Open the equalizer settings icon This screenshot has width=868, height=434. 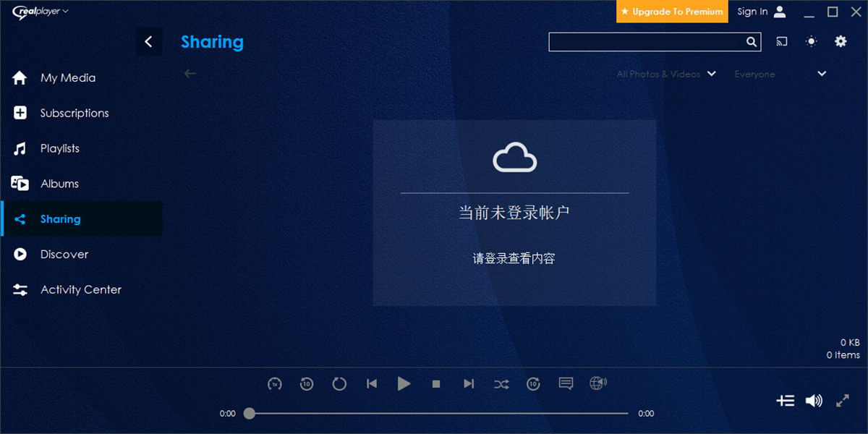click(x=786, y=400)
